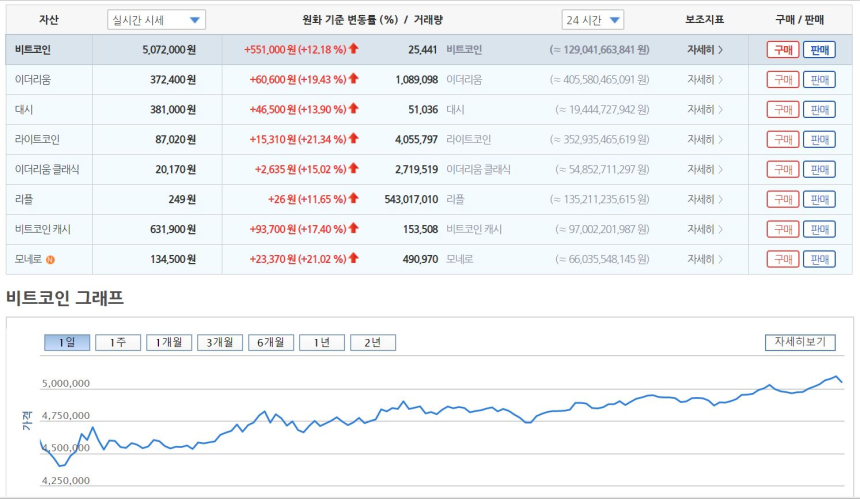Select the 1년 chart range tab
860x499 pixels.
(322, 343)
